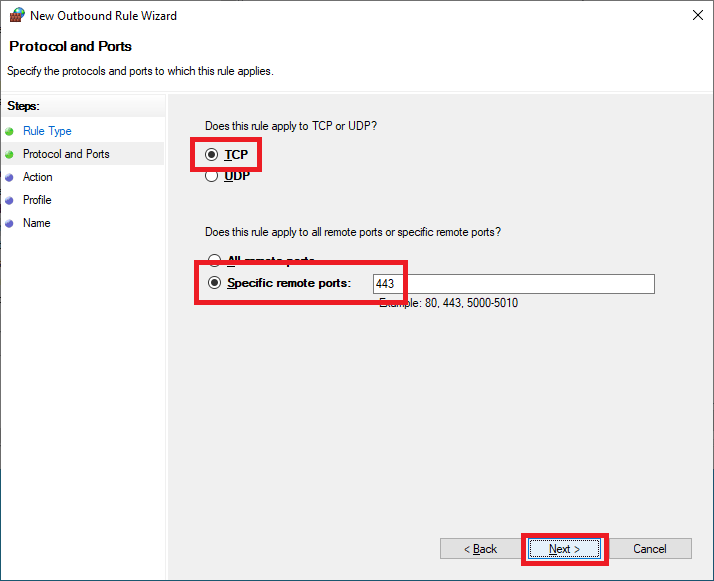Select the All remote ports option
Screen dimensions: 714x581
click(212, 261)
